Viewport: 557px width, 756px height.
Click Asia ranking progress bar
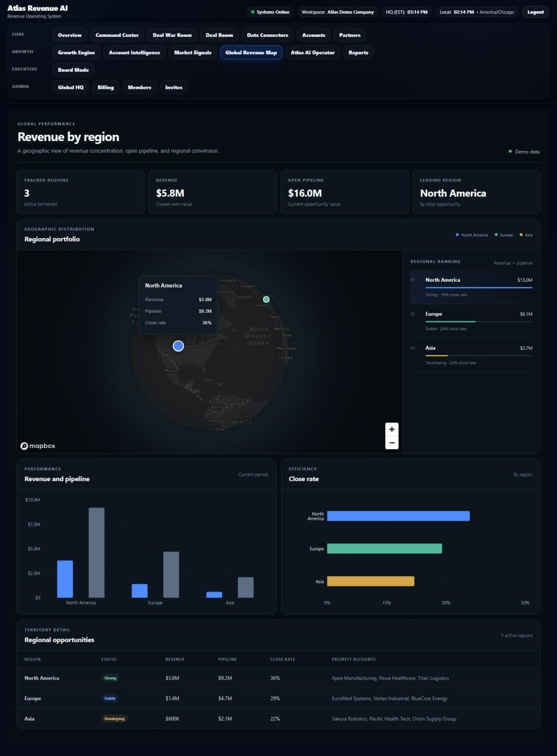479,355
